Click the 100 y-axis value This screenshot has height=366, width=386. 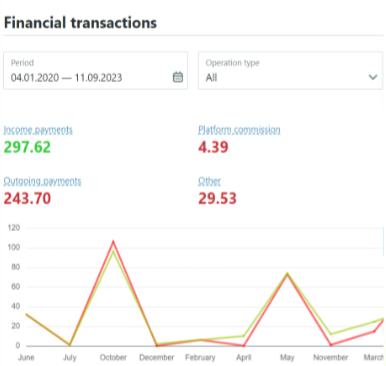tap(14, 248)
